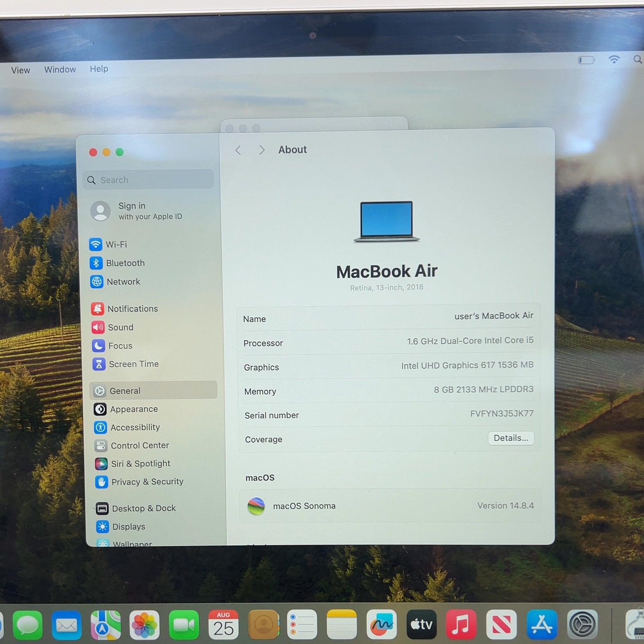Select the Sound speaker item in sidebar
Screen dimensions: 644x644
pyautogui.click(x=112, y=327)
